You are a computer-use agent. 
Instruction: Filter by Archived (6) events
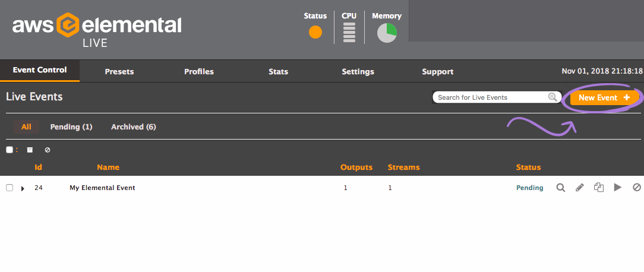(x=134, y=127)
